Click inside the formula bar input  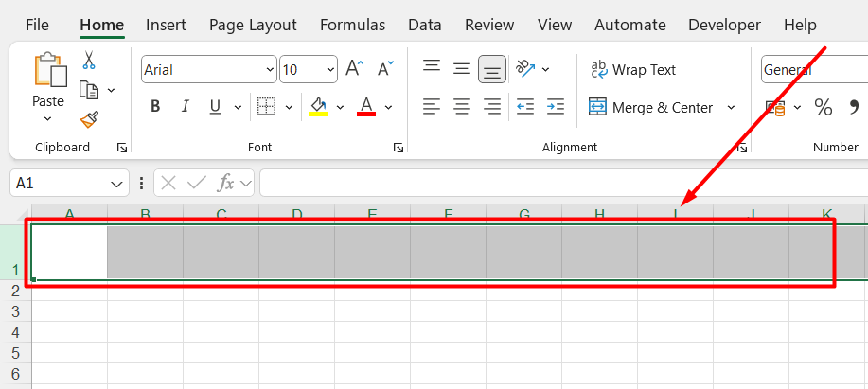(x=563, y=183)
